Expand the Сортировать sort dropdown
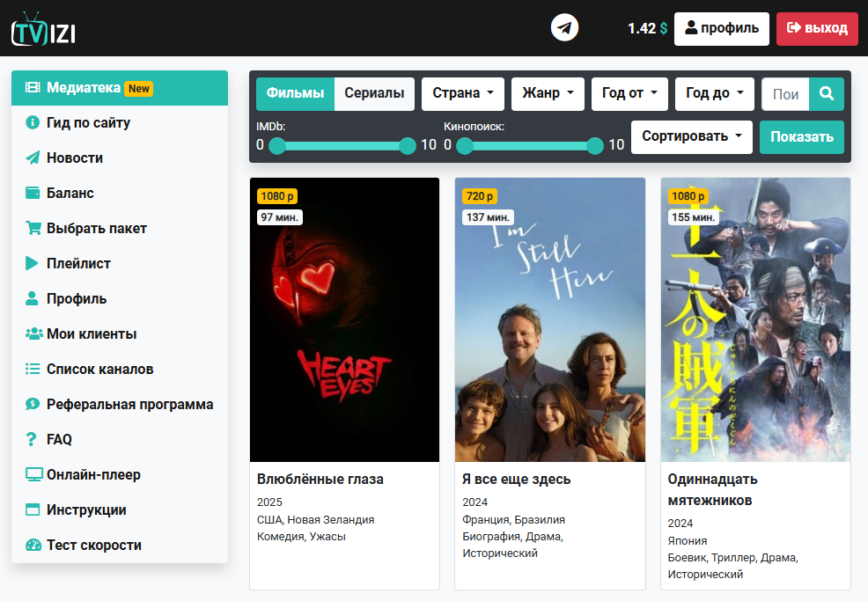 point(692,136)
